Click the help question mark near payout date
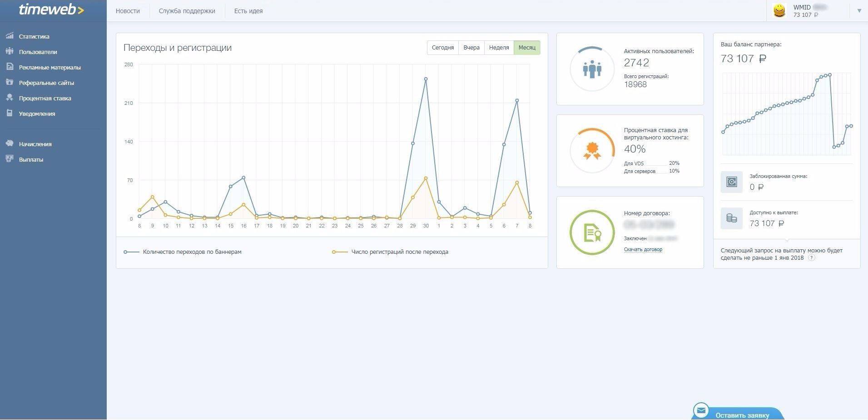Screen dimensions: 868x420 pyautogui.click(x=811, y=258)
